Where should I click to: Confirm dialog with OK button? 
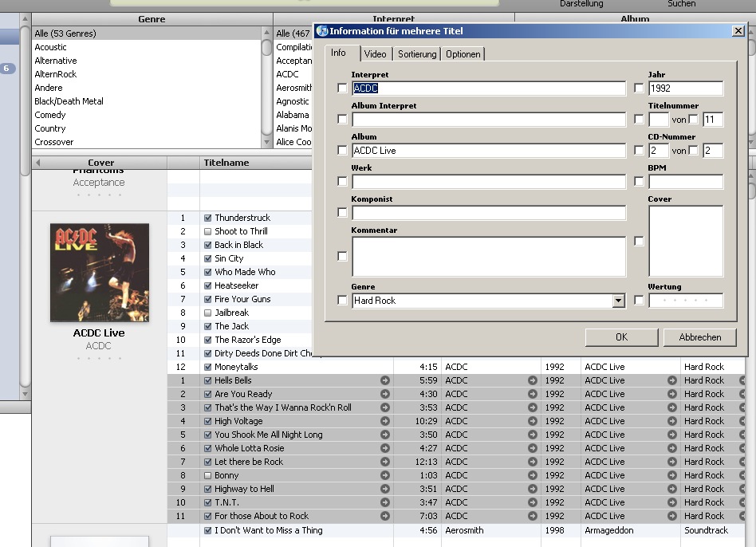pyautogui.click(x=621, y=337)
